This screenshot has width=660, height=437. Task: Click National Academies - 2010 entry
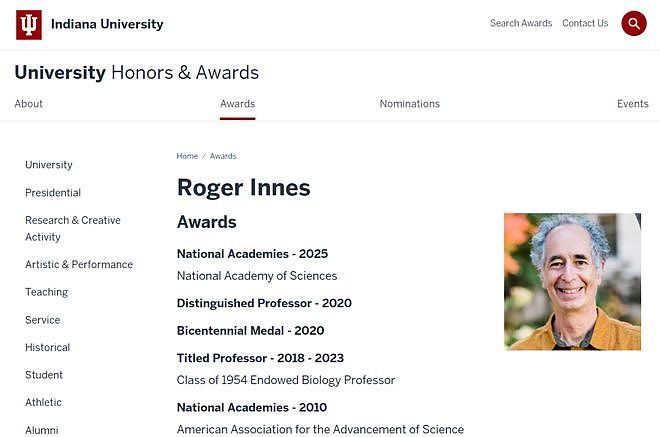pyautogui.click(x=252, y=408)
